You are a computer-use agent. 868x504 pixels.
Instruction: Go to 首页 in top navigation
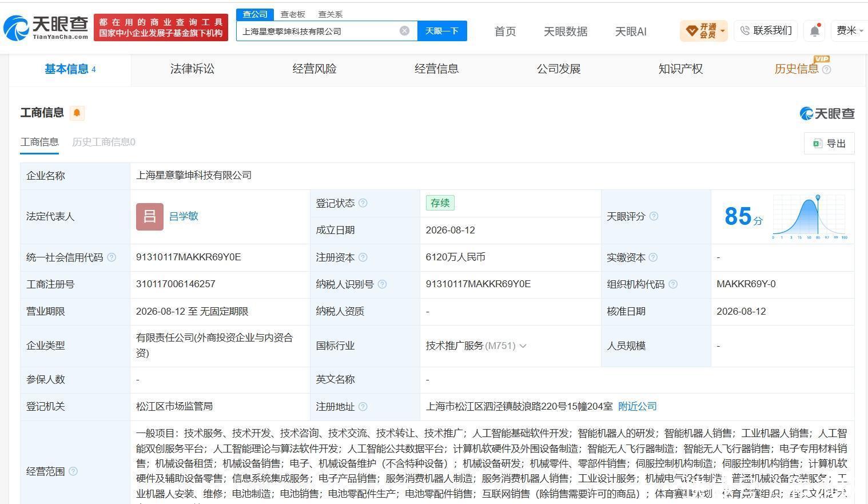point(505,31)
